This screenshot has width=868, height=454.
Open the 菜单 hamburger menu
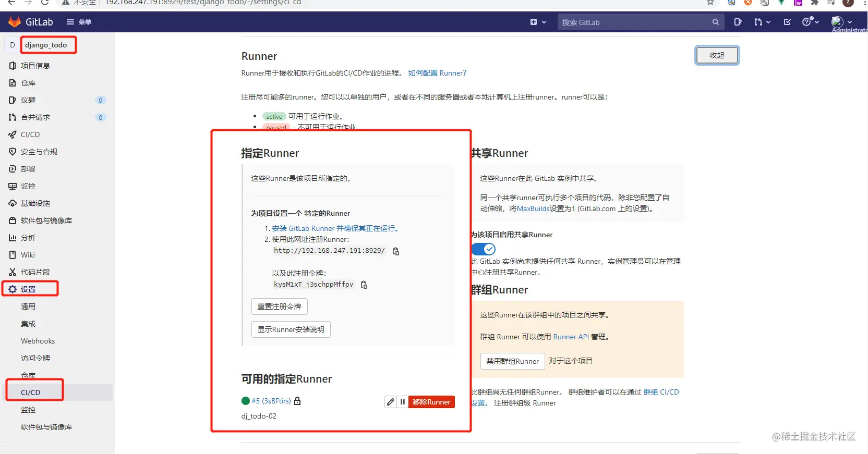tap(79, 22)
